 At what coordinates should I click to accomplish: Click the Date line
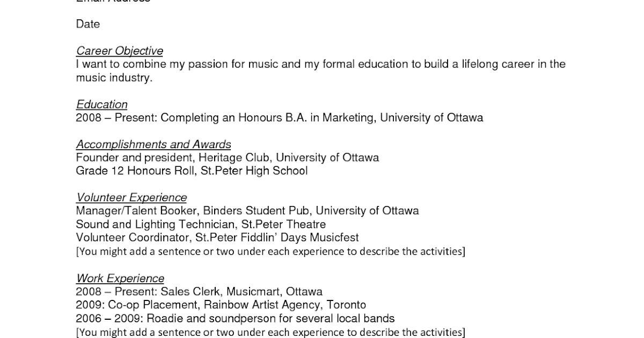88,24
